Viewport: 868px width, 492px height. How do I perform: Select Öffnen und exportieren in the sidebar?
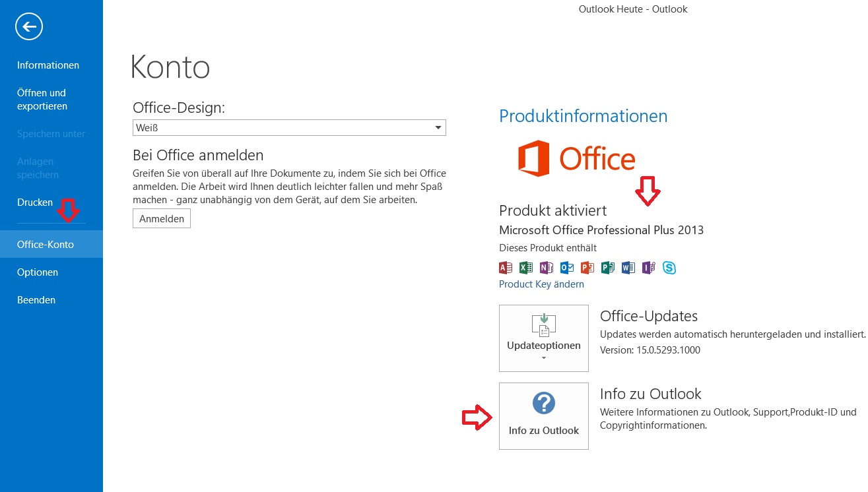pyautogui.click(x=42, y=100)
